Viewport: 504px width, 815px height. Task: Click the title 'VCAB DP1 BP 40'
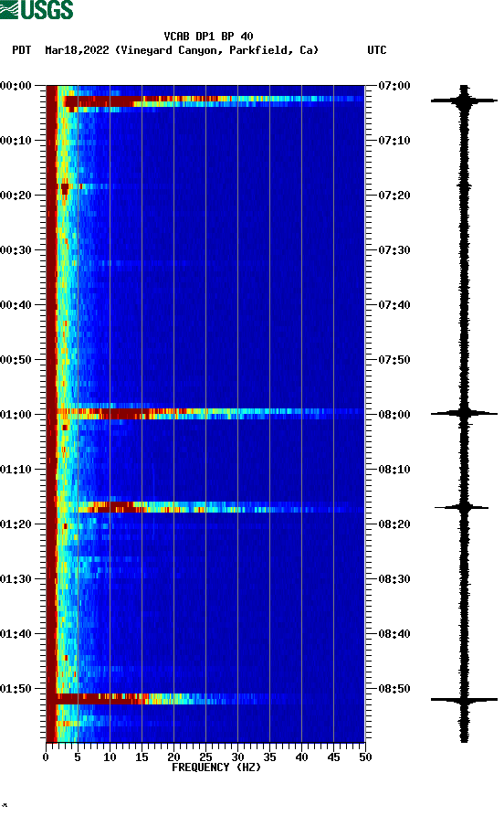208,37
